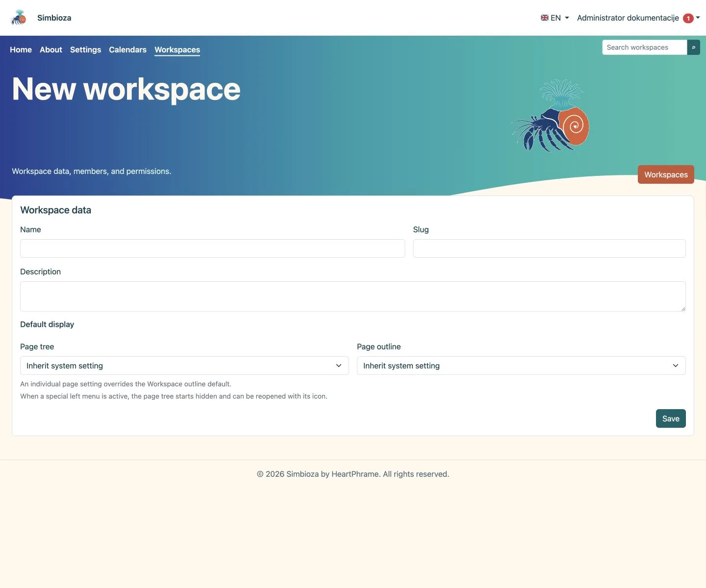
Task: Click into the Name input field
Action: (213, 248)
